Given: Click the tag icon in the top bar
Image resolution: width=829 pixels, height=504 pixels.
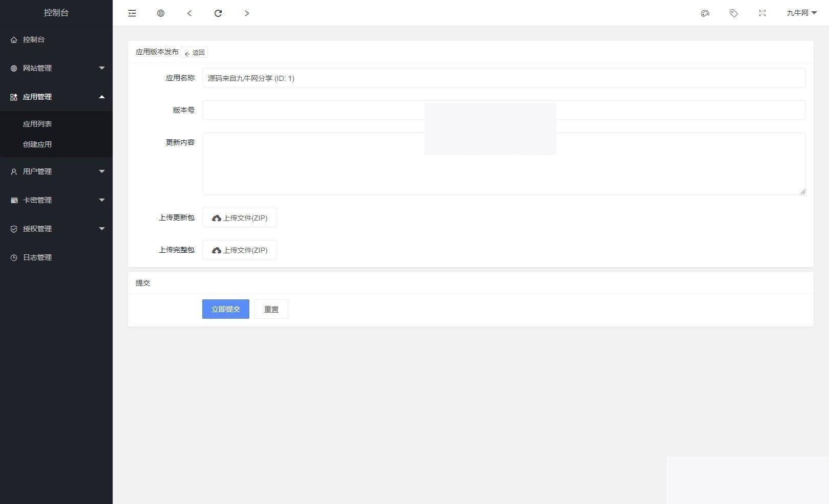Looking at the screenshot, I should 734,14.
